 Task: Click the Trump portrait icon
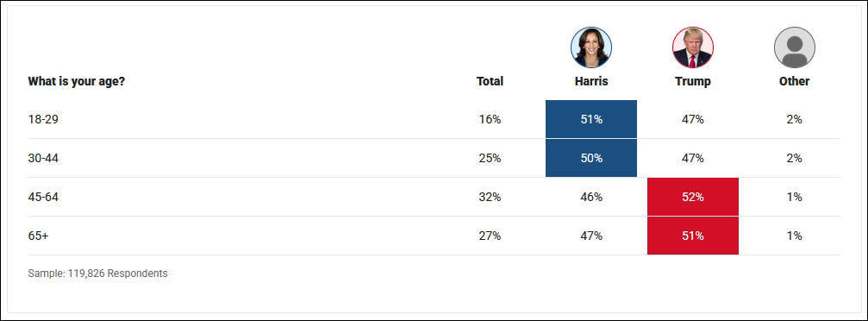click(x=692, y=47)
